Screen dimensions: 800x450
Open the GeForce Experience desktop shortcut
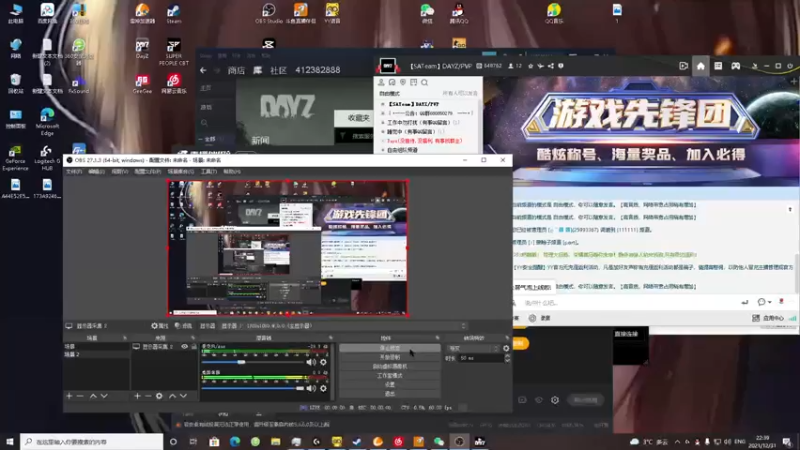[15, 158]
